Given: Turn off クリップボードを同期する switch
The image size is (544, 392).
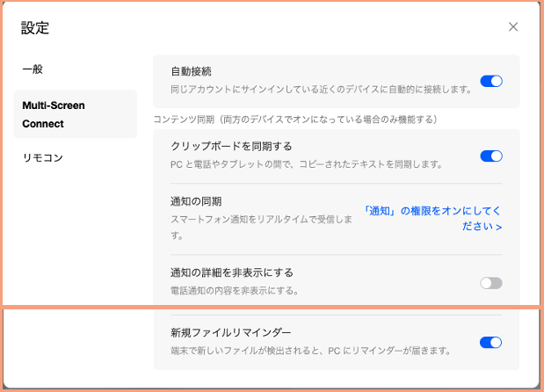Looking at the screenshot, I should pos(490,156).
